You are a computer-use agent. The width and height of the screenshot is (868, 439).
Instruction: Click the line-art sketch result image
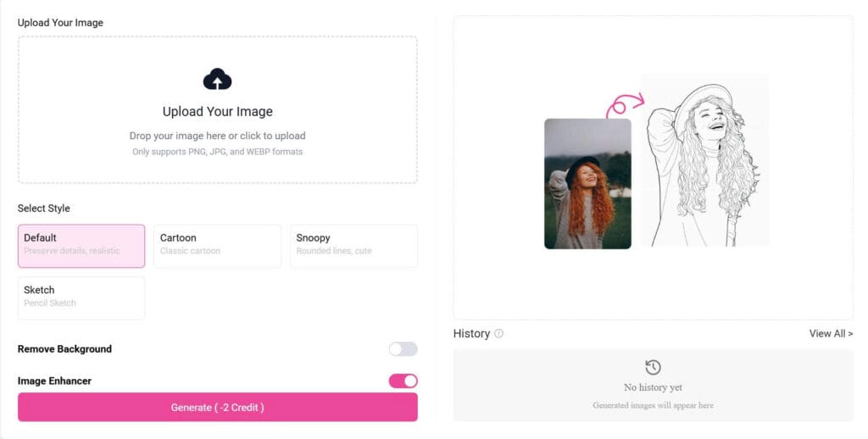point(704,161)
